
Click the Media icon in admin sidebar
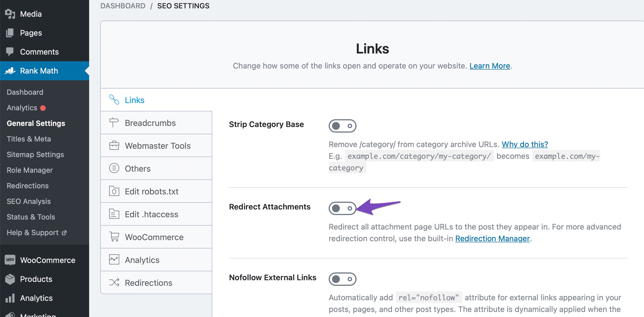click(x=10, y=14)
